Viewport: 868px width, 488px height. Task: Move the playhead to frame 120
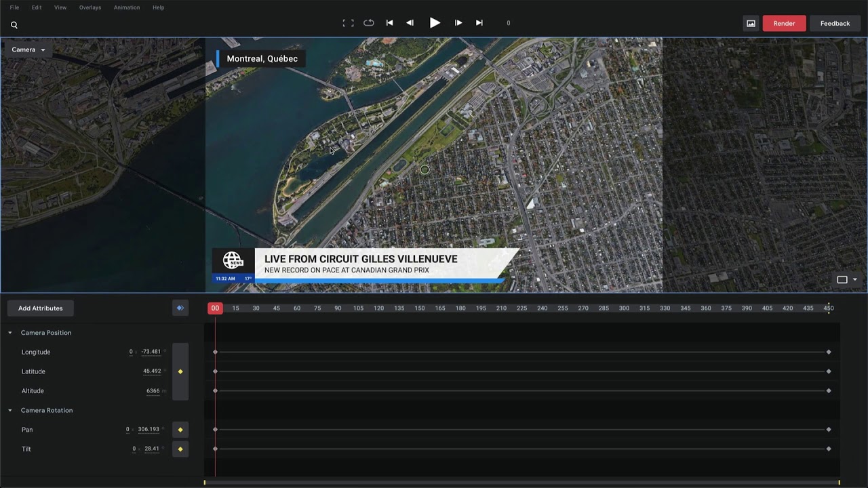coord(378,308)
